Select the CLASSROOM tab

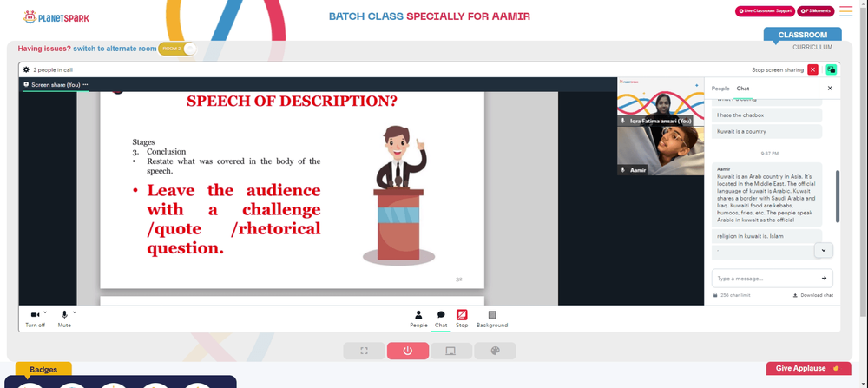[802, 35]
